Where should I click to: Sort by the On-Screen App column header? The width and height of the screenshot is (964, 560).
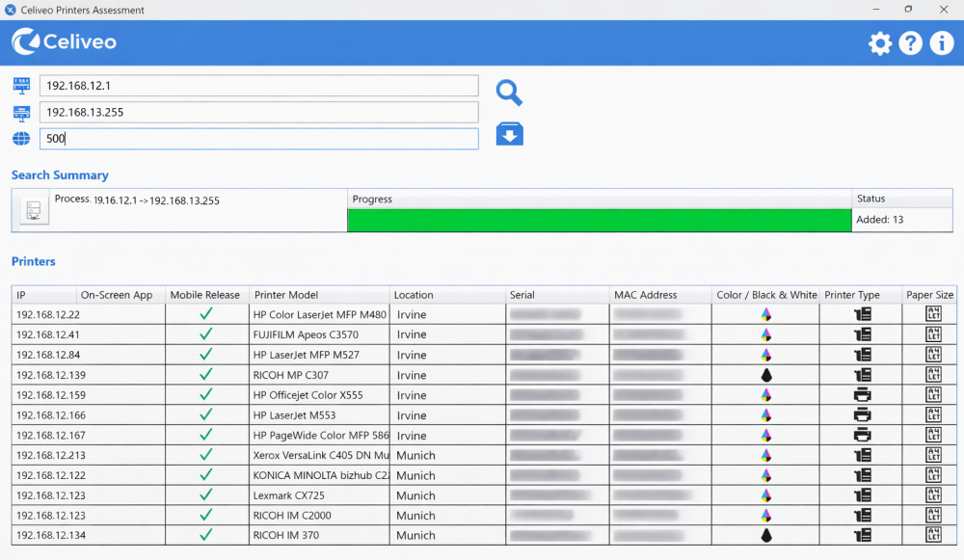click(120, 295)
